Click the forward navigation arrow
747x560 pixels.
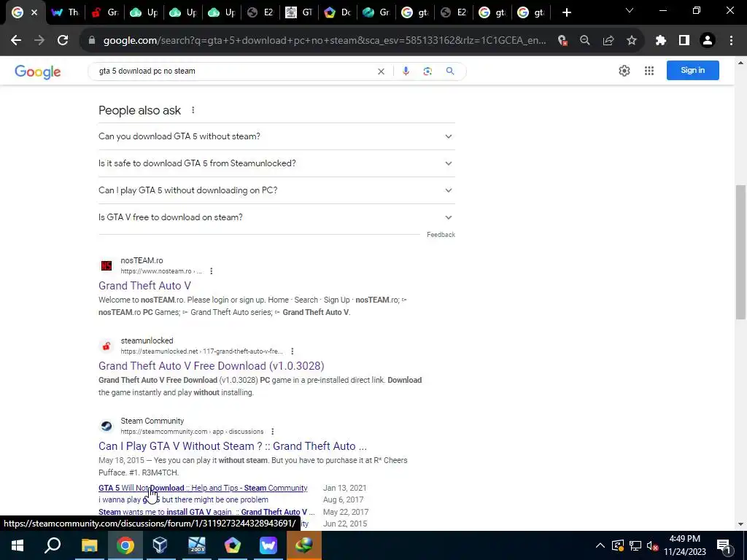tap(39, 41)
